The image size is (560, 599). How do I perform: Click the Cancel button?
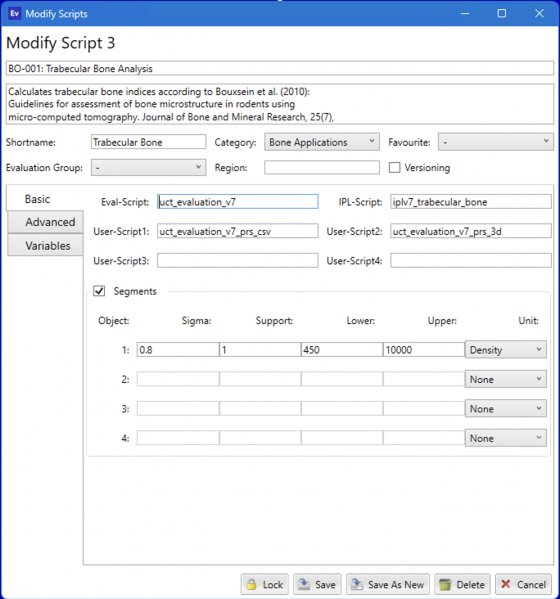click(523, 584)
